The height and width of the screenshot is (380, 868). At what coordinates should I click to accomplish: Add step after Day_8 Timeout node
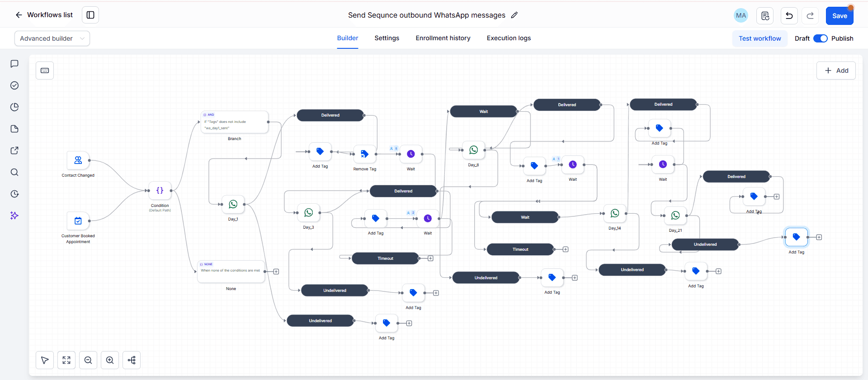(566, 249)
